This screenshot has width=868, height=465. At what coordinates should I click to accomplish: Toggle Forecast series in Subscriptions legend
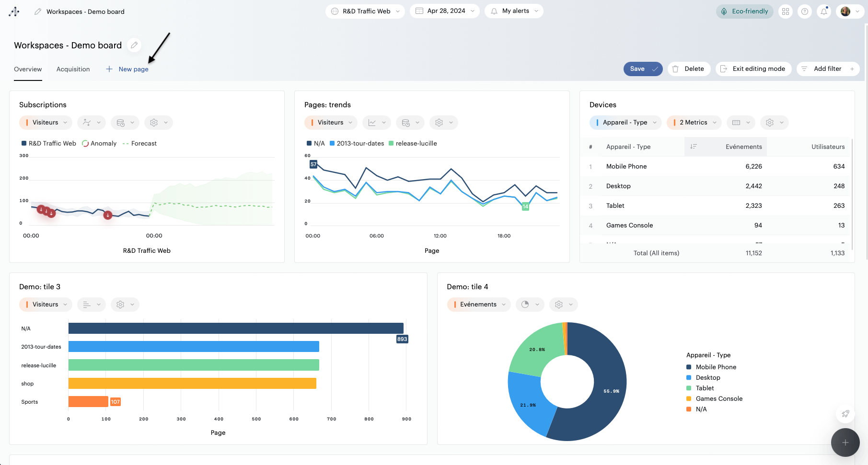[139, 144]
